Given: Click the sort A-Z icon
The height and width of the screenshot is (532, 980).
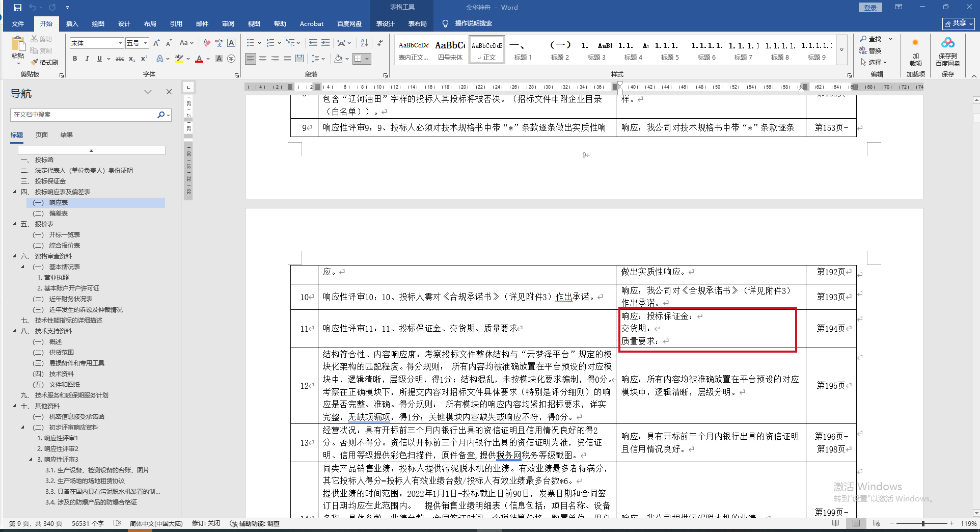Looking at the screenshot, I should [364, 43].
